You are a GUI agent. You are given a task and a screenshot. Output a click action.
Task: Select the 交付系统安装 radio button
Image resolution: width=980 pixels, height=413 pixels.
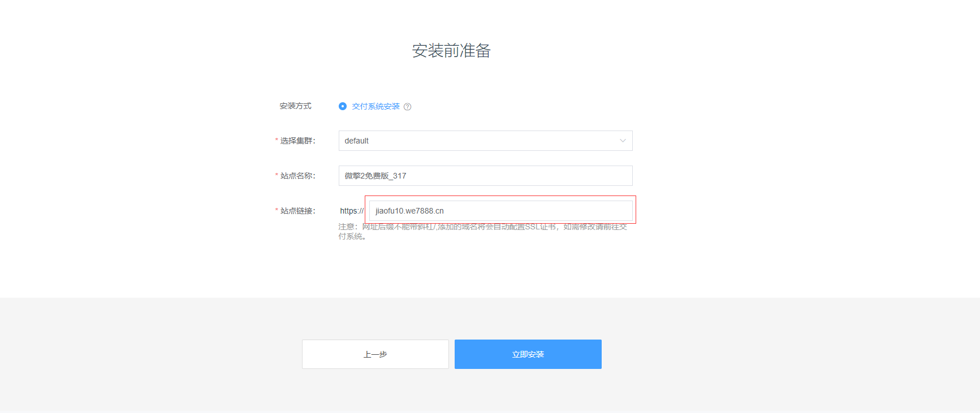pos(343,106)
